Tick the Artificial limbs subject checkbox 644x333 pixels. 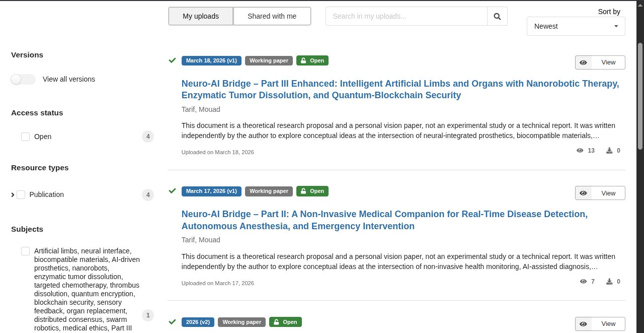(x=26, y=251)
